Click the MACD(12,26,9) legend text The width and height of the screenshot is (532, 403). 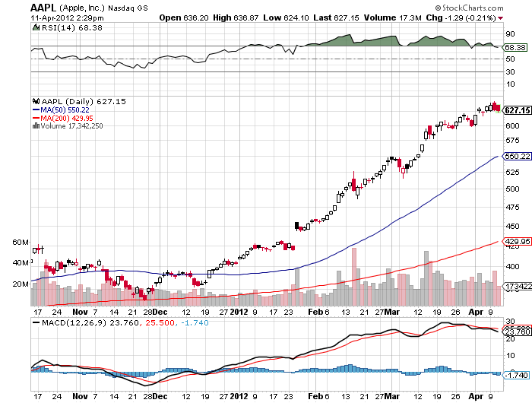(74, 322)
